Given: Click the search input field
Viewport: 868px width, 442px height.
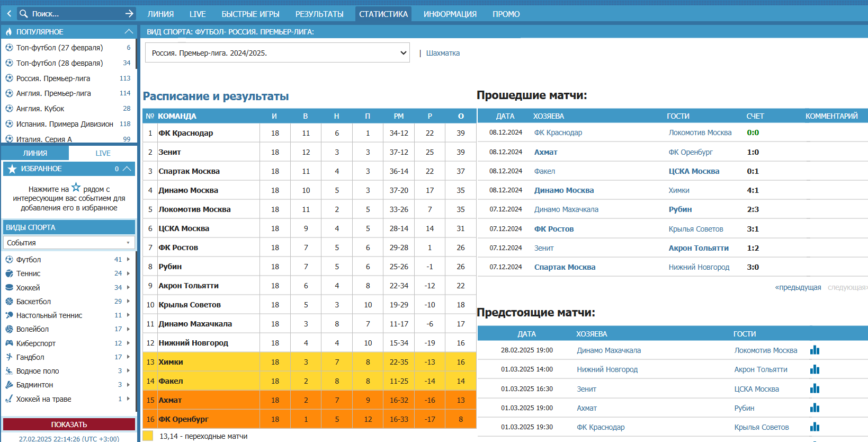Looking at the screenshot, I should coord(77,14).
